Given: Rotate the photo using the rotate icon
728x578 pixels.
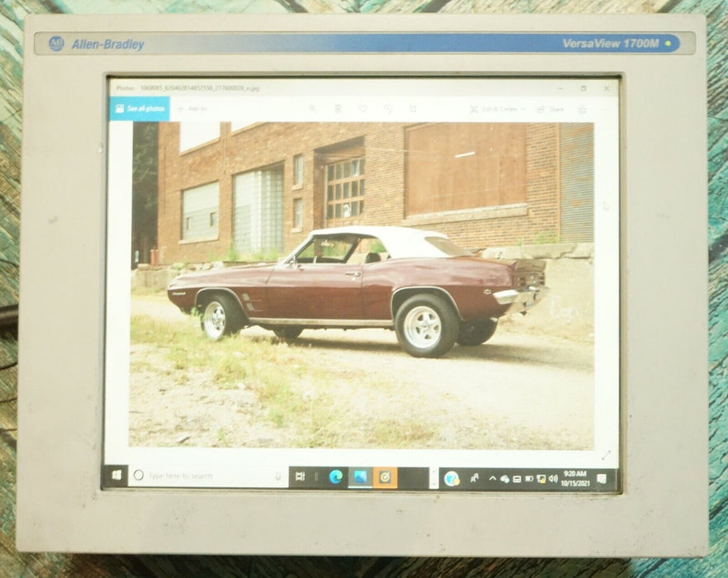Looking at the screenshot, I should coord(388,108).
